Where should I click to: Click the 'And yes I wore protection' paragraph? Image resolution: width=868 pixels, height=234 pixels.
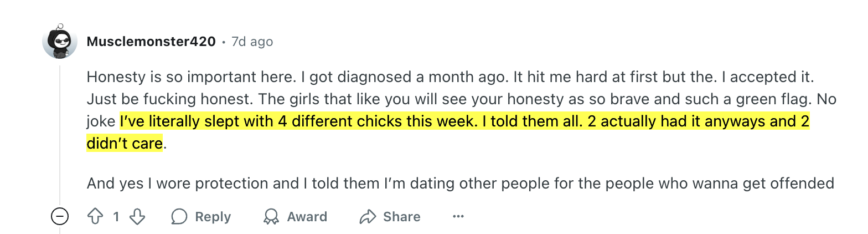click(x=459, y=183)
